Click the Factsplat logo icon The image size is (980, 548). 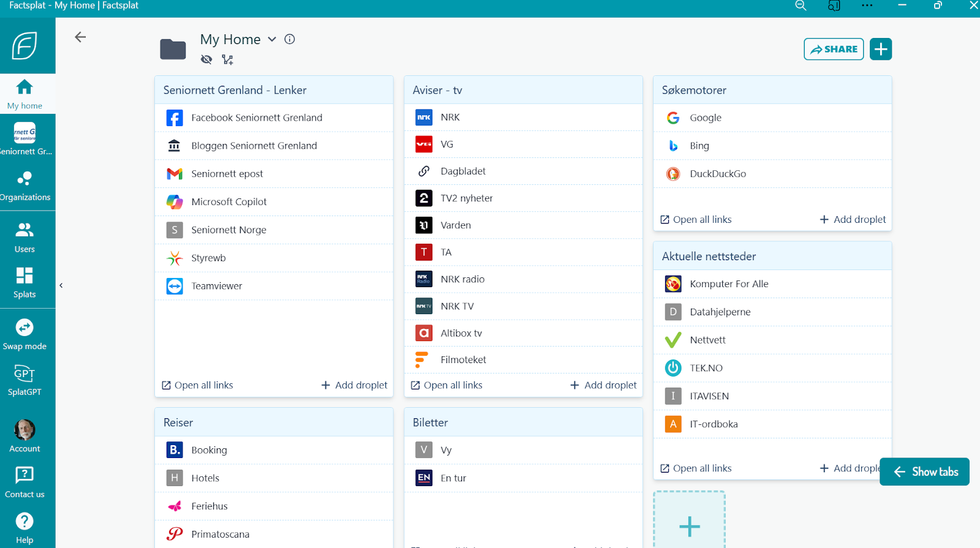coord(24,45)
